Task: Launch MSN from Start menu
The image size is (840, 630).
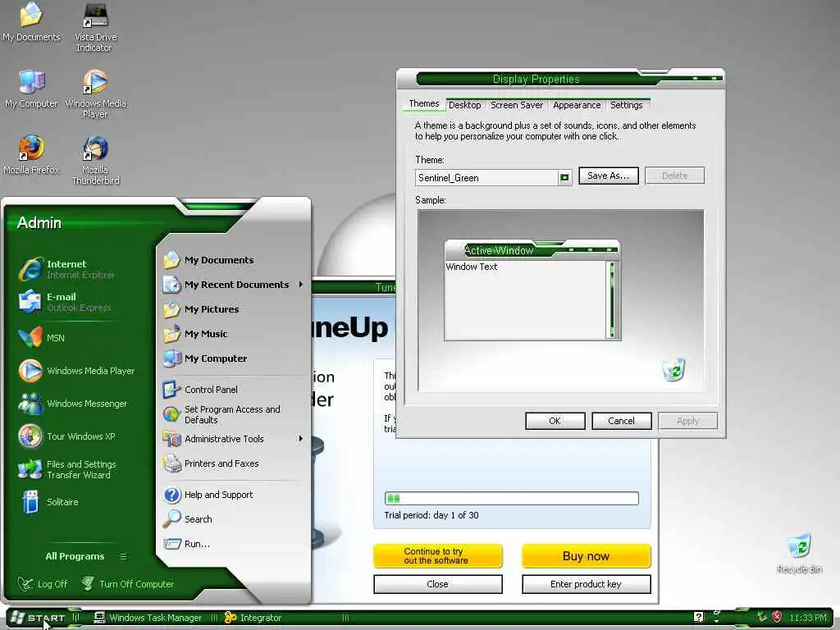Action: tap(41, 337)
